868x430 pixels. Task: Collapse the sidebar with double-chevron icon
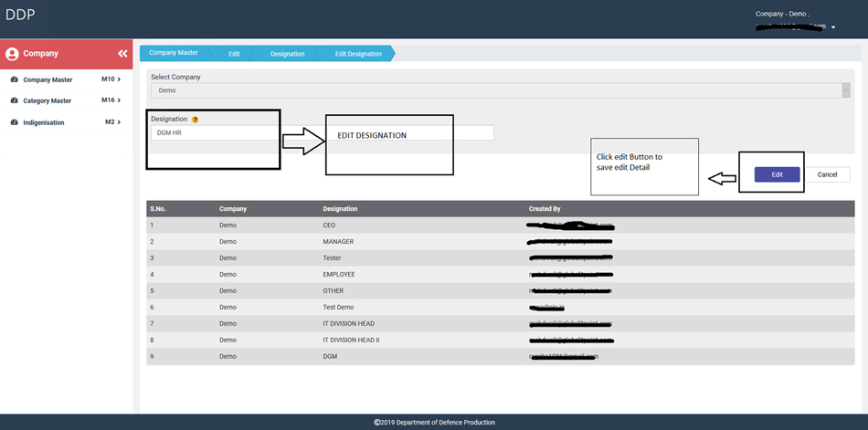pyautogui.click(x=122, y=54)
